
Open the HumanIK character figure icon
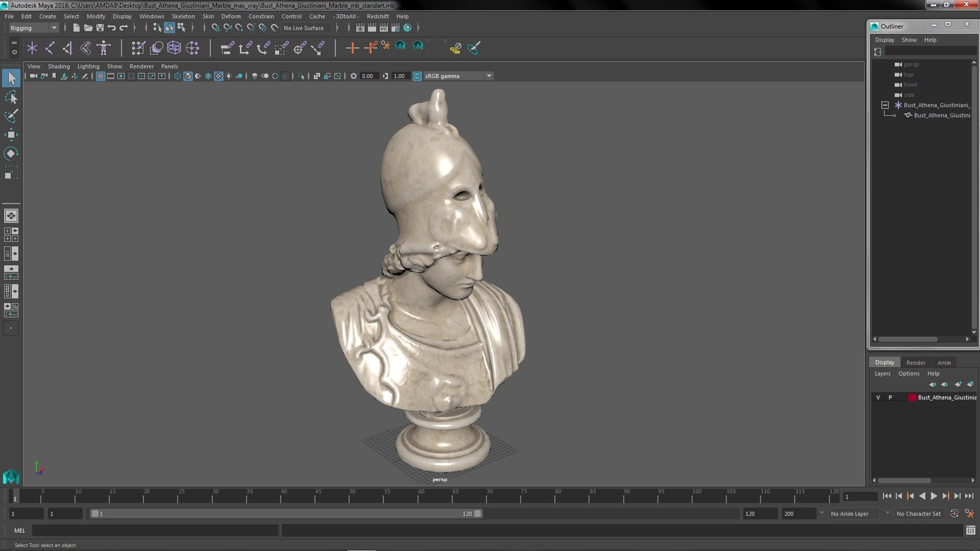(x=104, y=48)
